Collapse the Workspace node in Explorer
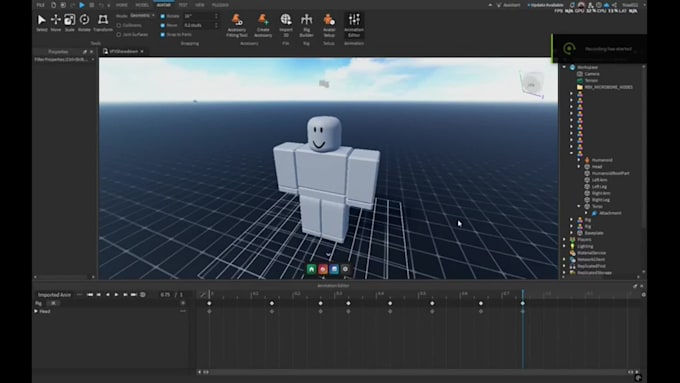Viewport: 680px width, 383px height. point(564,67)
